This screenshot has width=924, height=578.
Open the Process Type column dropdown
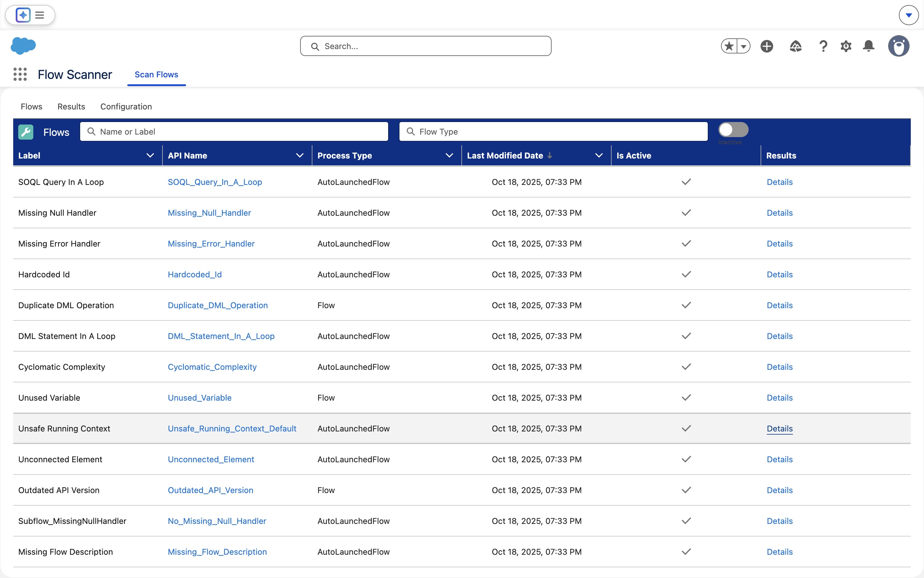coord(449,155)
